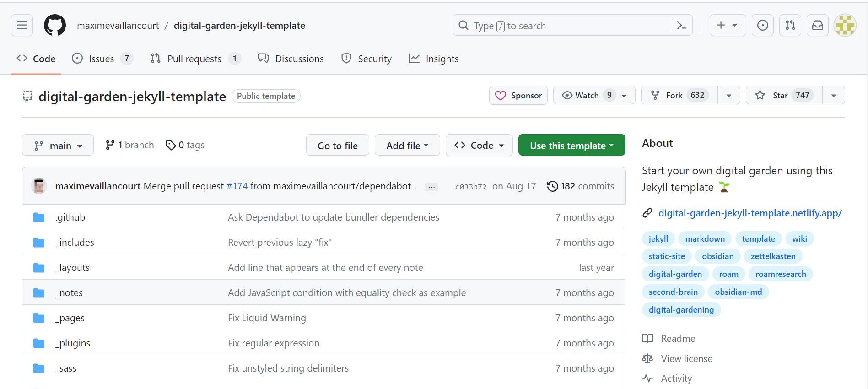Click the plus create-new icon
This screenshot has width=868, height=389.
pyautogui.click(x=721, y=25)
